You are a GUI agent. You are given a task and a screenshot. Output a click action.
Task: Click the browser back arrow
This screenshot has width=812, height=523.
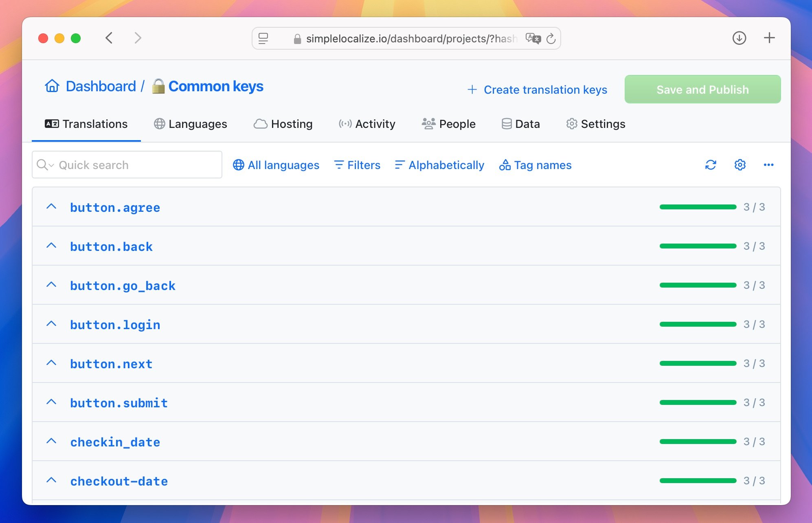(109, 38)
